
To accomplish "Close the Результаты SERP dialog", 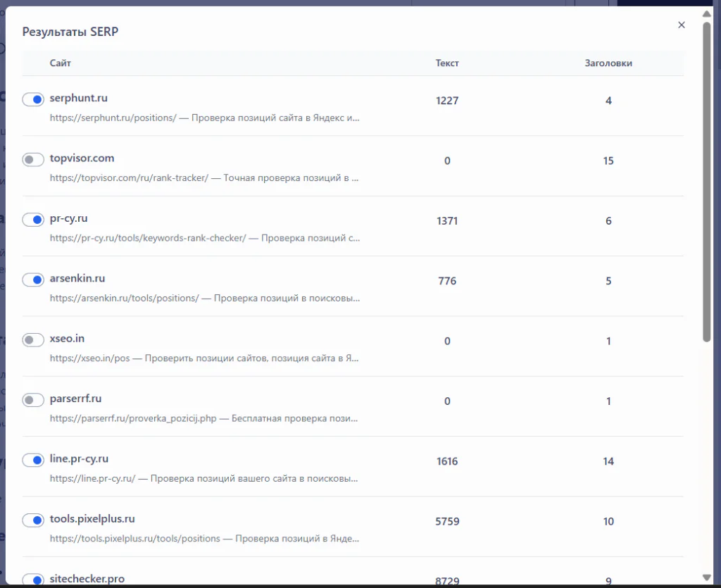I will point(682,25).
